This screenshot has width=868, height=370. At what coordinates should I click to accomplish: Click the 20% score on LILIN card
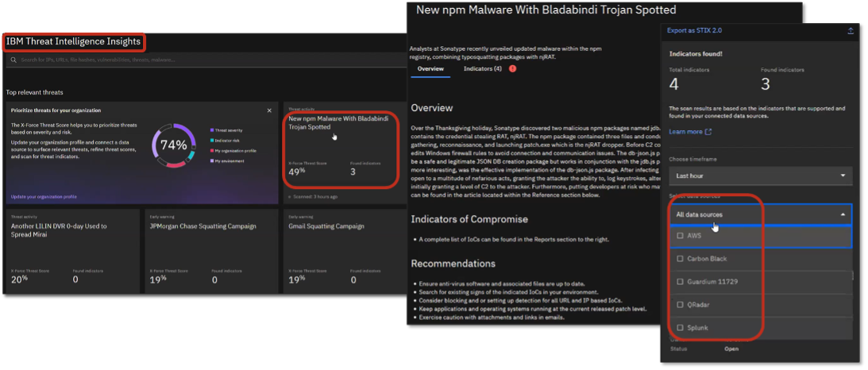pyautogui.click(x=19, y=279)
